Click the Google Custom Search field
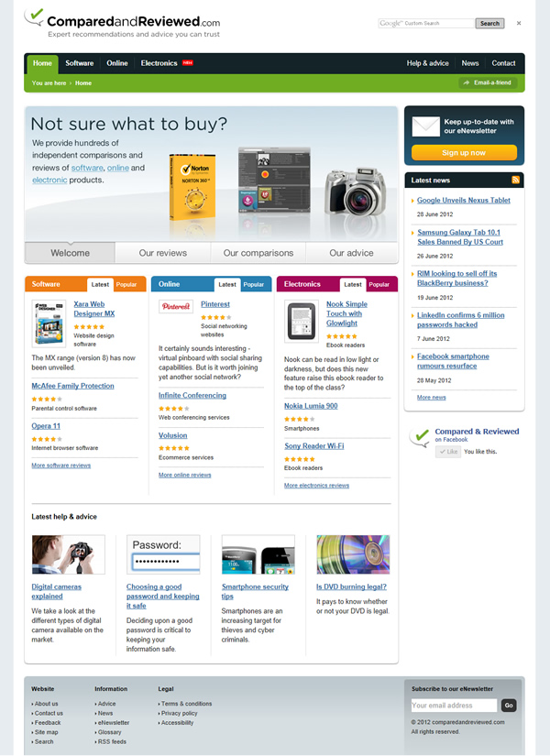 click(x=426, y=23)
